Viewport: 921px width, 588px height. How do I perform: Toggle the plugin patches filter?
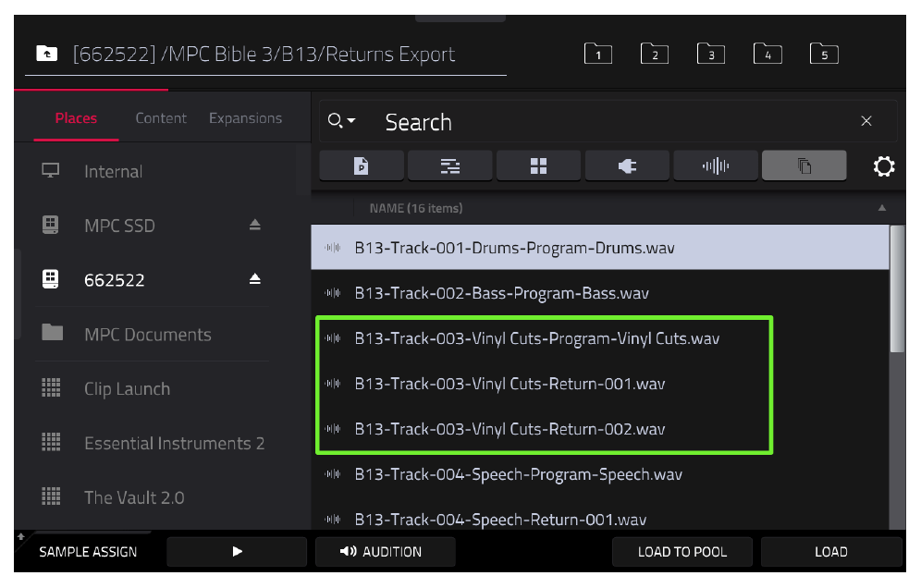point(627,165)
